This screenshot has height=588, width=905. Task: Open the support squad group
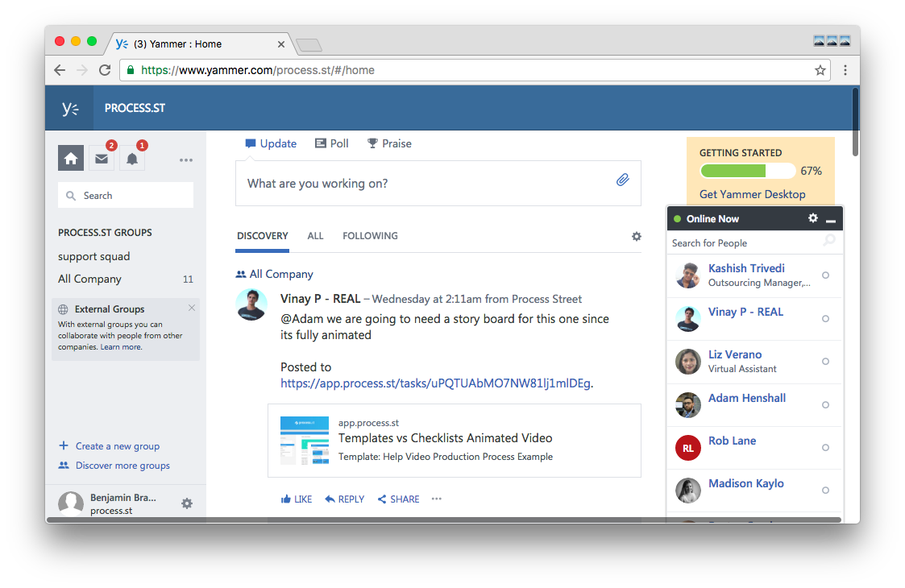93,256
